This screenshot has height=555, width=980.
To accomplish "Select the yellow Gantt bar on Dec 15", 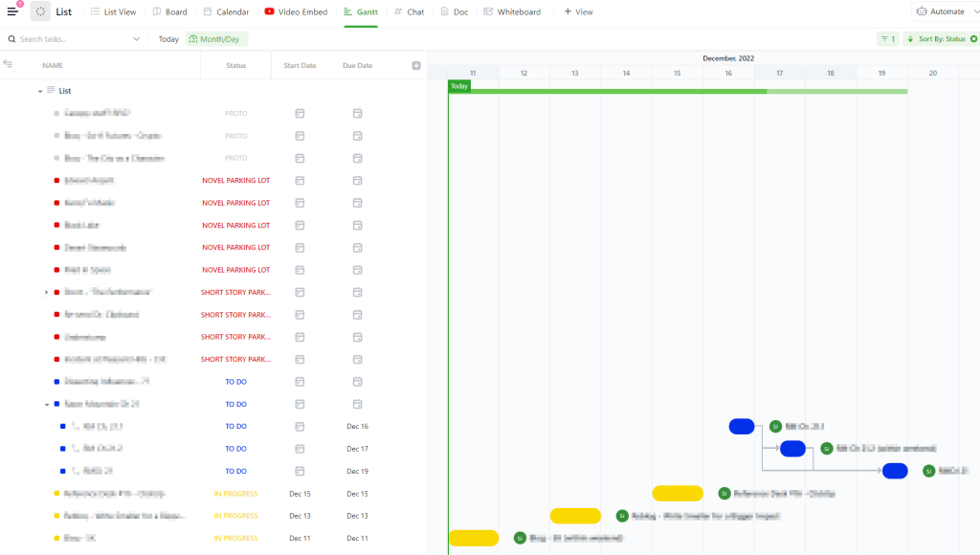I will (678, 494).
